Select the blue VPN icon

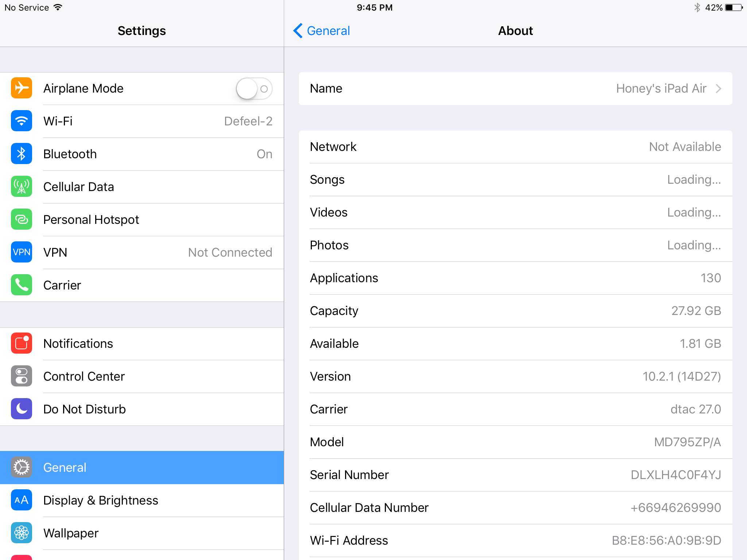(22, 252)
